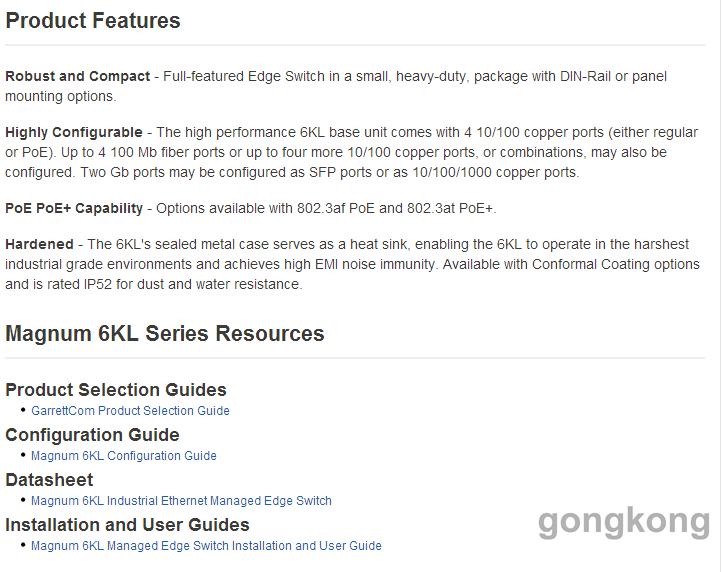
Task: Open the Magnum 6KL Configuration Guide link
Action: tap(124, 456)
